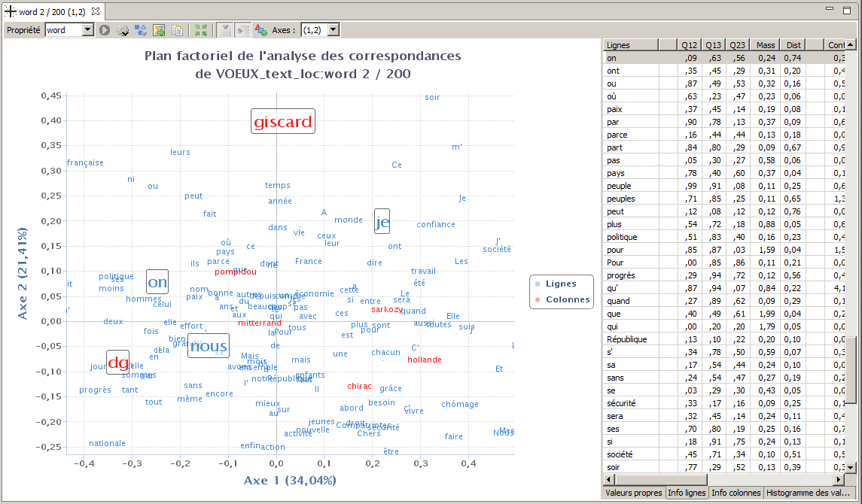The width and height of the screenshot is (862, 504).
Task: Select the giscard label in the plot
Action: [283, 122]
